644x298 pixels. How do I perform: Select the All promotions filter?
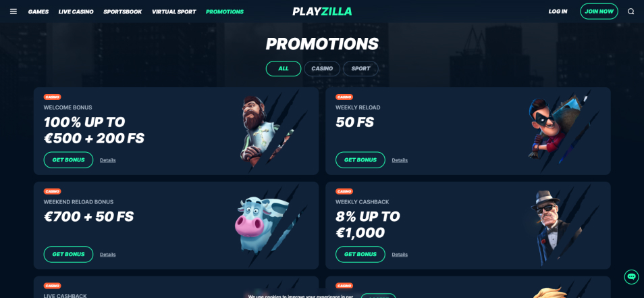pos(284,69)
